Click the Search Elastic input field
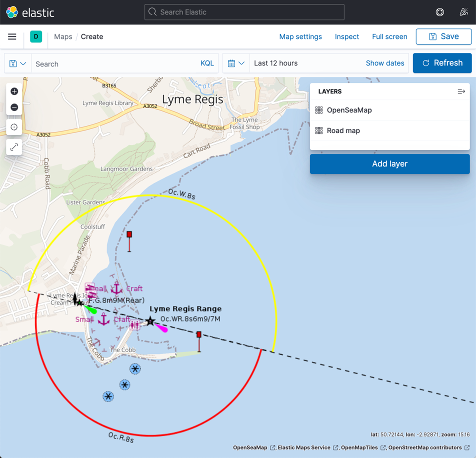The image size is (476, 458). click(244, 12)
